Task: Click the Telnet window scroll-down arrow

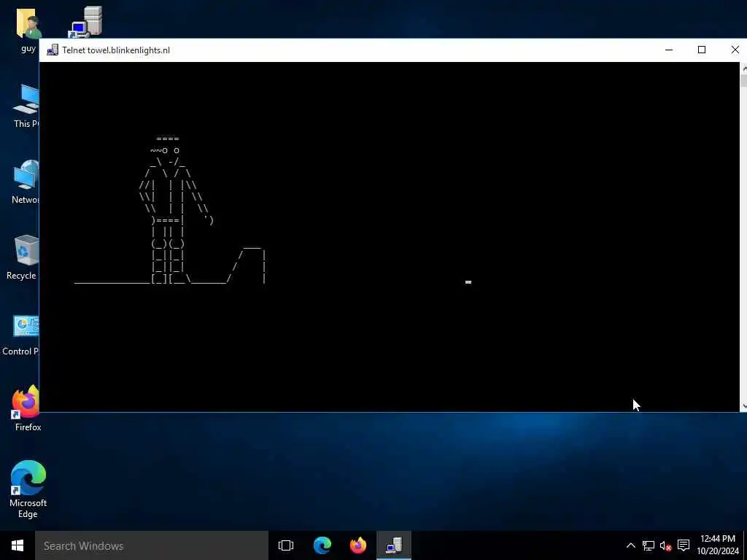Action: [x=743, y=406]
